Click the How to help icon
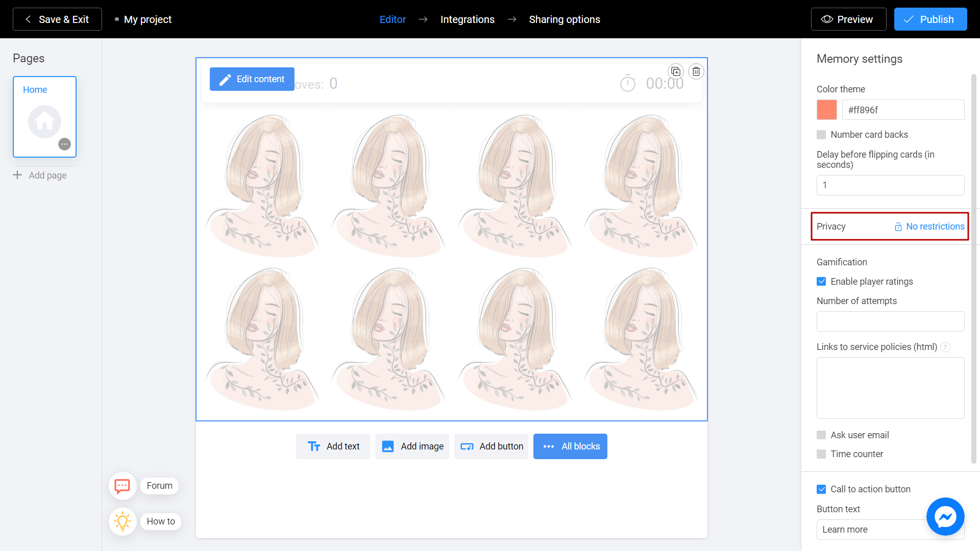980x551 pixels. [122, 521]
